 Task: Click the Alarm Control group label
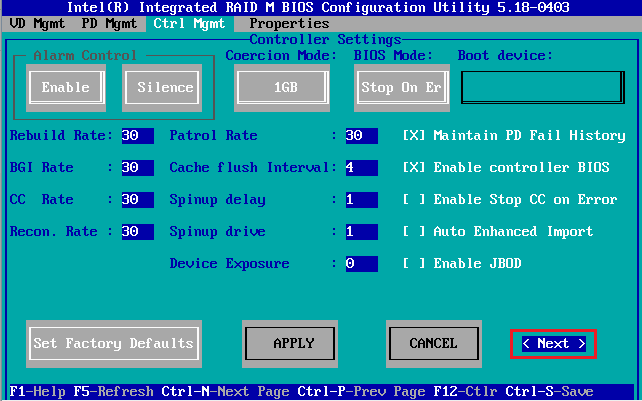coord(85,55)
